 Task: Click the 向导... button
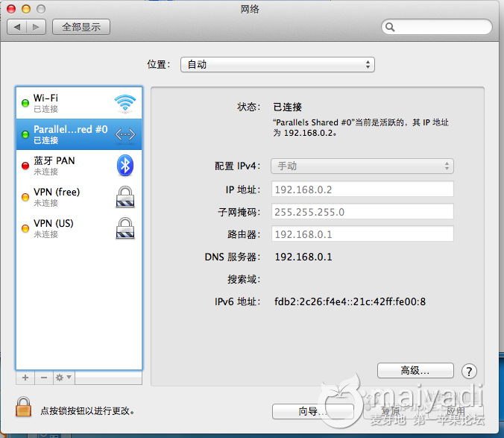tap(312, 411)
